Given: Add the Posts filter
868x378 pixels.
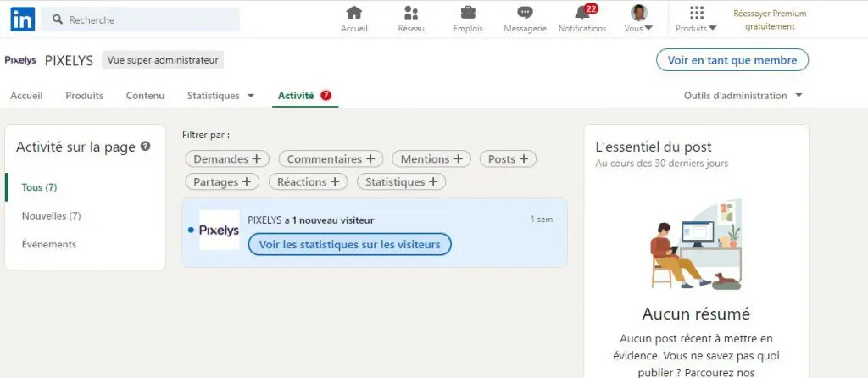Looking at the screenshot, I should 508,158.
